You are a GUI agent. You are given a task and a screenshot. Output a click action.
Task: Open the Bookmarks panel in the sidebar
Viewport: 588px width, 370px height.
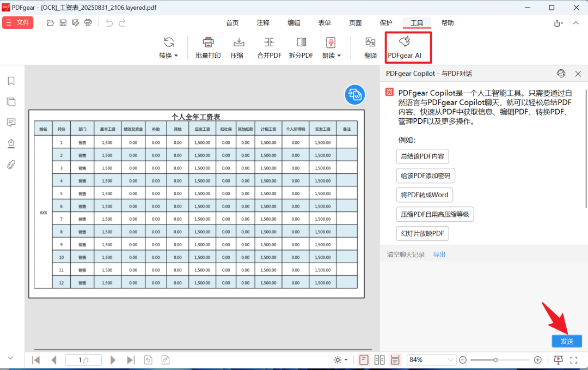click(11, 81)
